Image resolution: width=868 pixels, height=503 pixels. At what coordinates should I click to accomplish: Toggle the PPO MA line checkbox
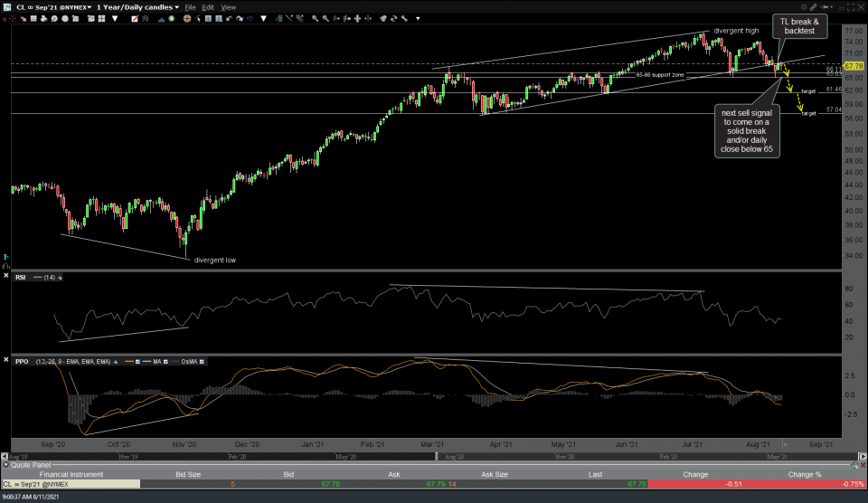click(165, 362)
